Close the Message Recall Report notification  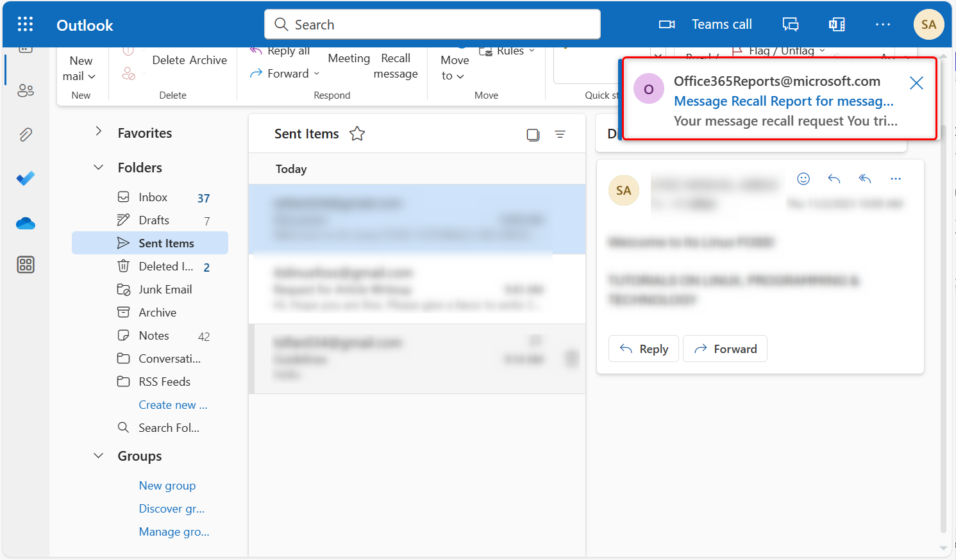pos(916,83)
